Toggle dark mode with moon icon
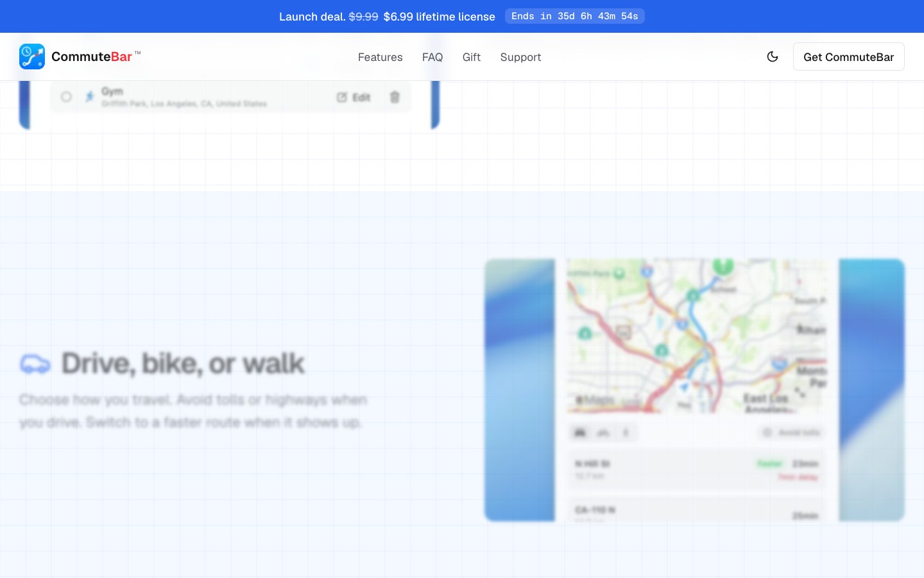Screen dimensions: 924x578 point(773,57)
